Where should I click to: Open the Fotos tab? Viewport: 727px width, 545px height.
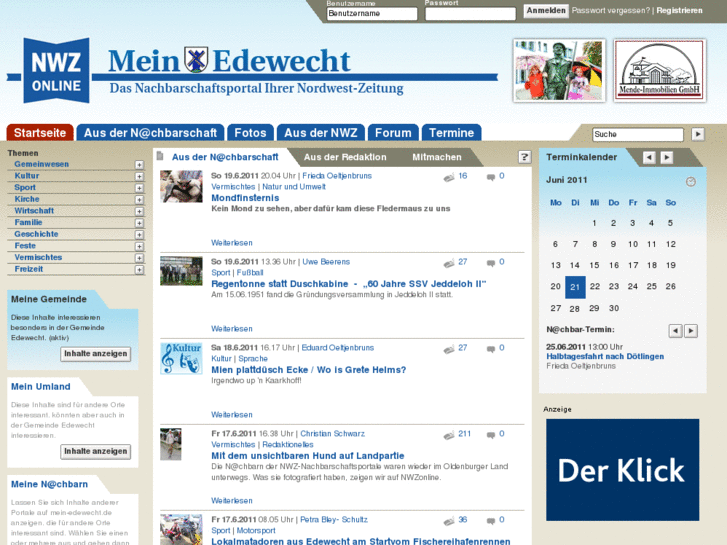tap(250, 133)
